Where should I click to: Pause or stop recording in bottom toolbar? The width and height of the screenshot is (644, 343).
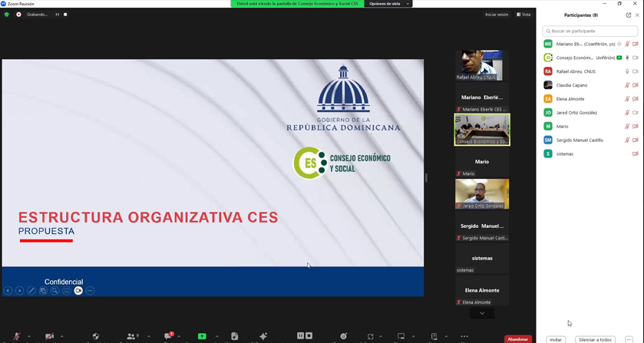click(305, 335)
